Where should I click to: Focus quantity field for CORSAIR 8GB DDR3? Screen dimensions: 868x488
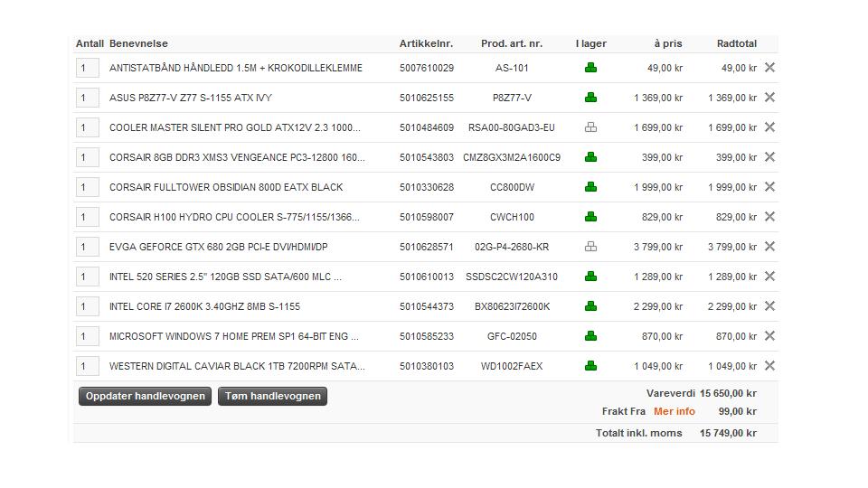click(x=88, y=157)
